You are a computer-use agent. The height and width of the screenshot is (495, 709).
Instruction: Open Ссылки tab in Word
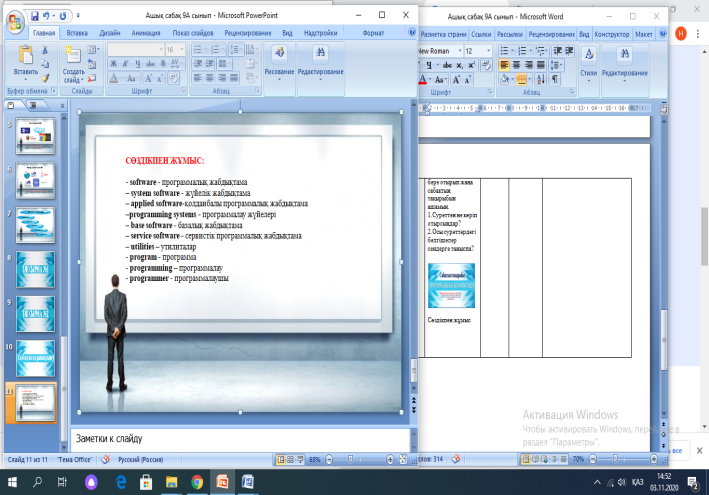pyautogui.click(x=481, y=34)
